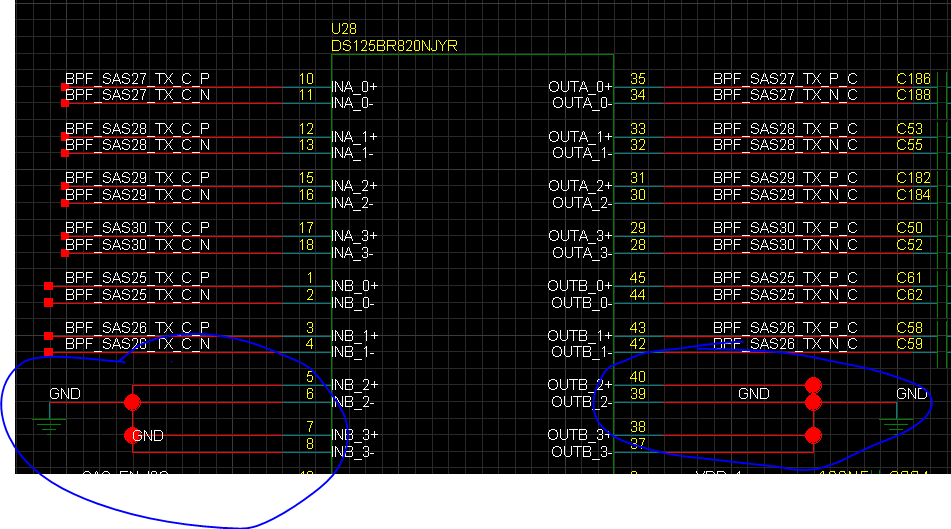The width and height of the screenshot is (951, 529).
Task: Select net label BPF_SAS29_TX_C_N
Action: [137, 195]
